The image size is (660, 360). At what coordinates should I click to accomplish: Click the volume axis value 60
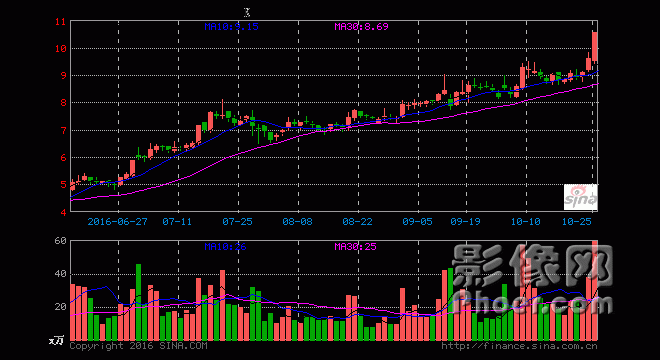point(61,241)
